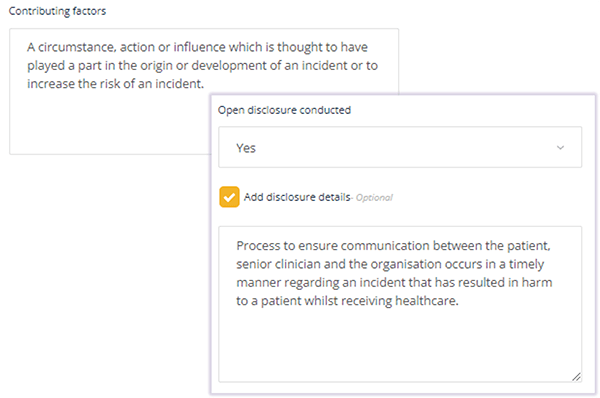Click the 'Add disclosure details' label text
The image size is (600, 398).
[x=297, y=197]
